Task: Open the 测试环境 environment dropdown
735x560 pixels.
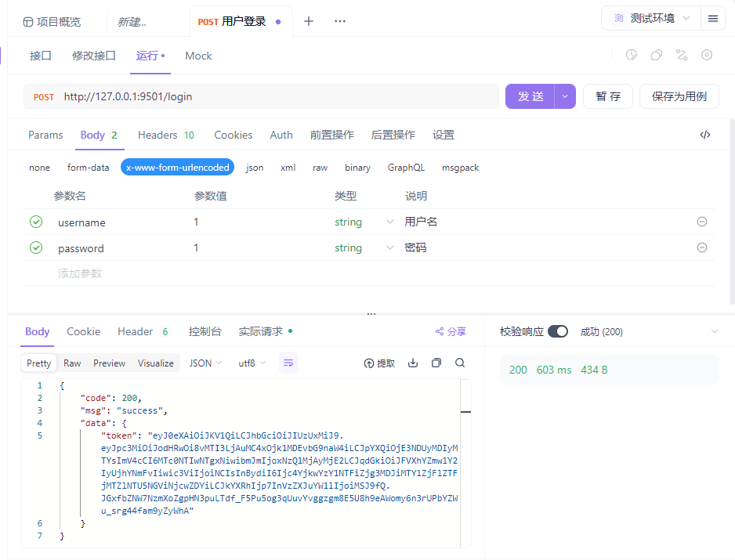Action: pos(651,19)
